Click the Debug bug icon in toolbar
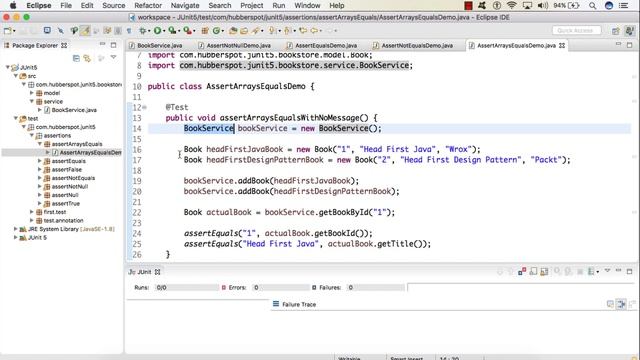Viewport: 640px width, 360px height. (x=142, y=31)
